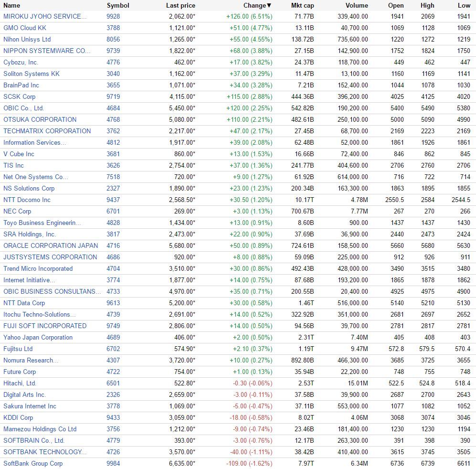Sort by Volume column header
476x469 pixels.
(357, 5)
